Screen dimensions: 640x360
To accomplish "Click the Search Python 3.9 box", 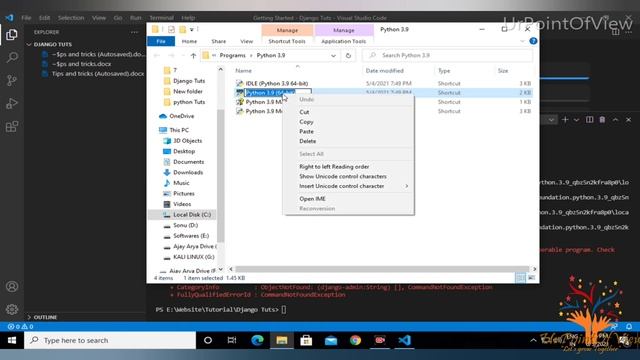I will pos(448,56).
